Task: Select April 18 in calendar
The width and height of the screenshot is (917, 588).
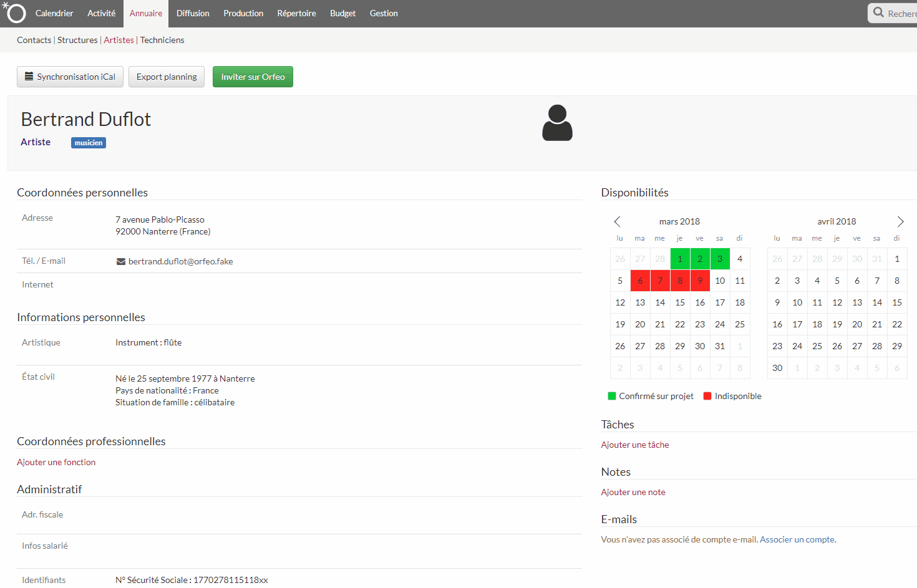Action: coord(817,324)
